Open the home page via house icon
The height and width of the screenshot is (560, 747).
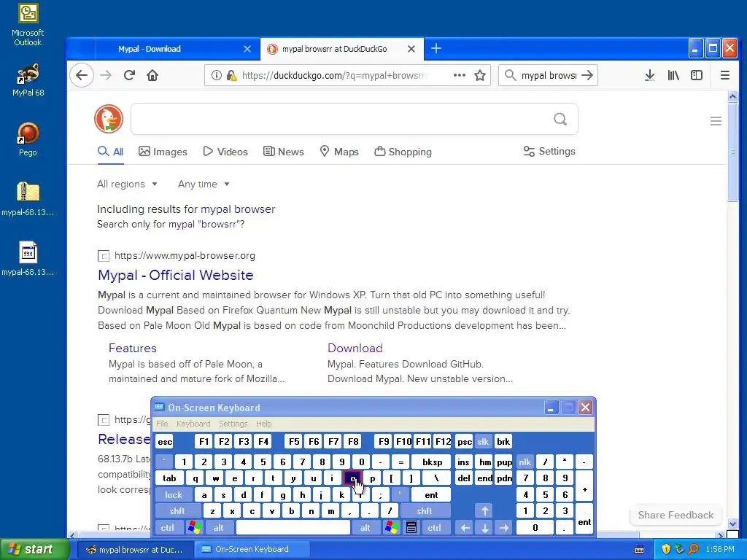coord(152,75)
